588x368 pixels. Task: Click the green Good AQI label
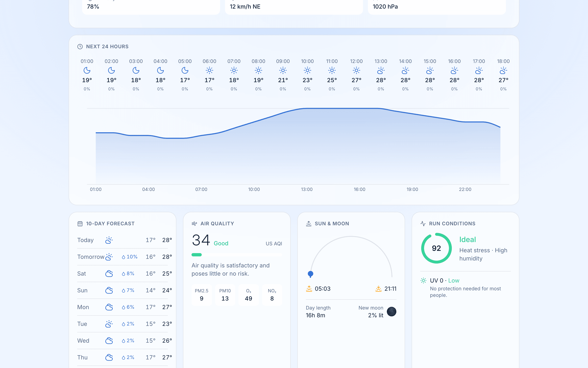221,243
